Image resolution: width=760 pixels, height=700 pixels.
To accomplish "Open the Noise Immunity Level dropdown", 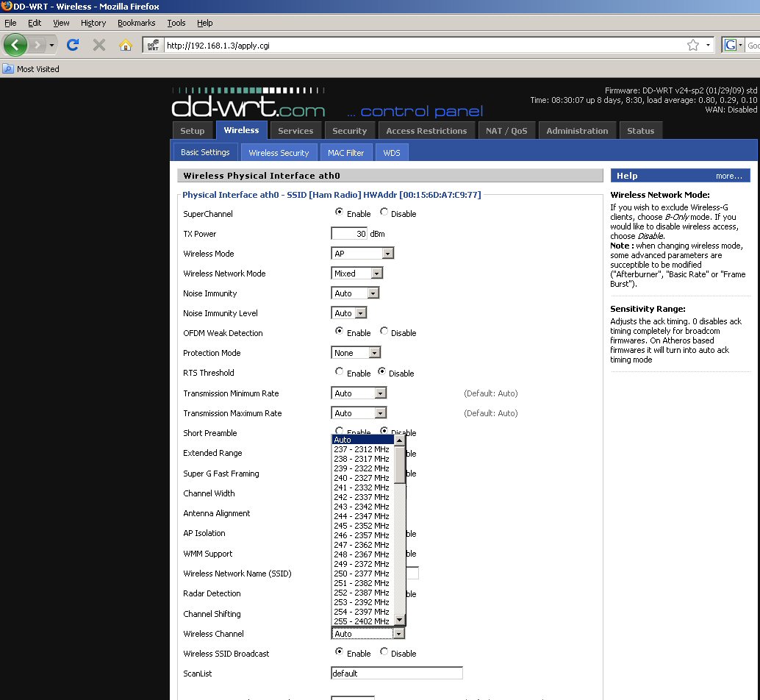I will pyautogui.click(x=348, y=313).
